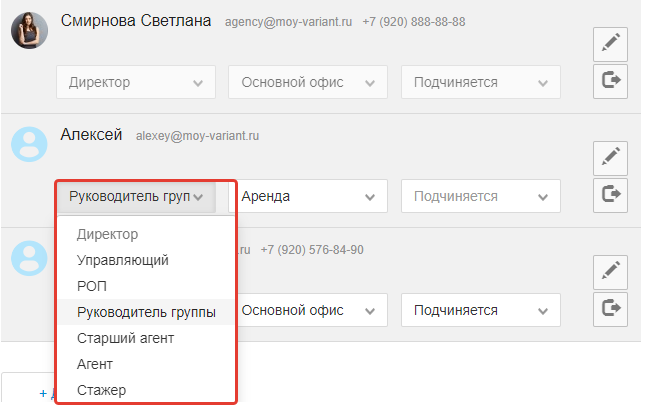Select Директор from the role list
This screenshot has height=405, width=656.
pyautogui.click(x=107, y=234)
